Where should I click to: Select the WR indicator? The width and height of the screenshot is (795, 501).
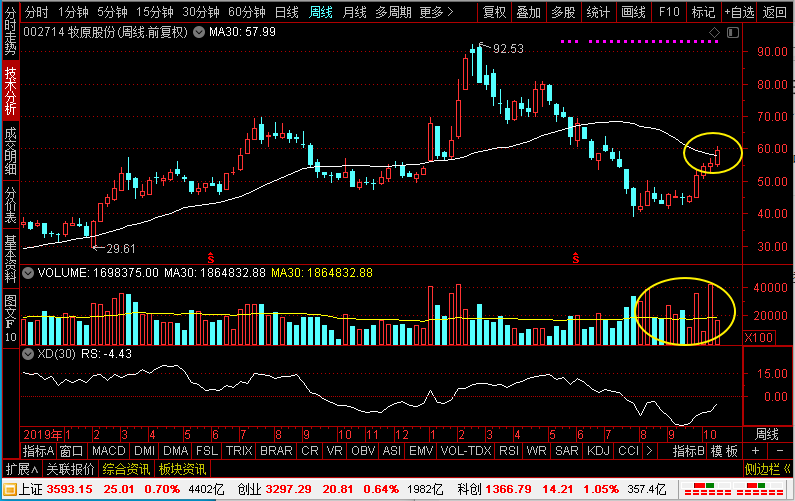click(x=536, y=451)
